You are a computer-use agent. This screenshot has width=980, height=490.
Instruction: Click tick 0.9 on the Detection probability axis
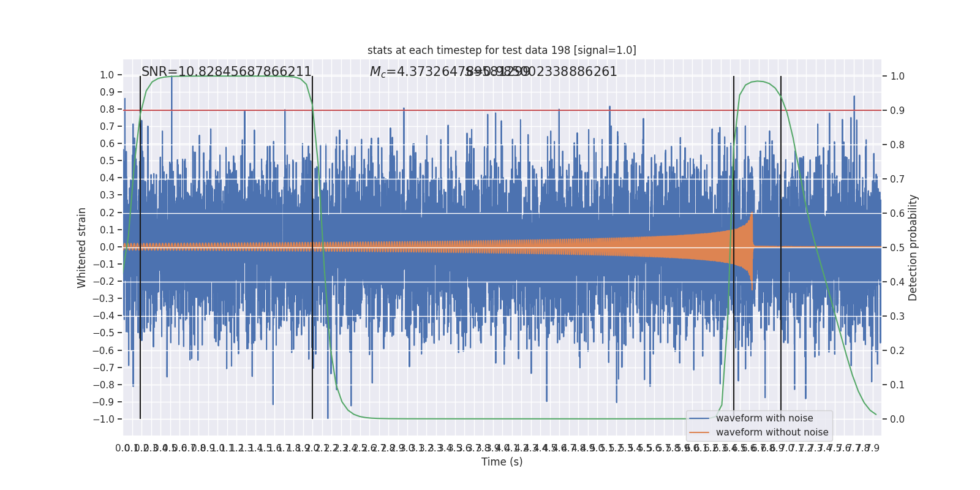(897, 111)
